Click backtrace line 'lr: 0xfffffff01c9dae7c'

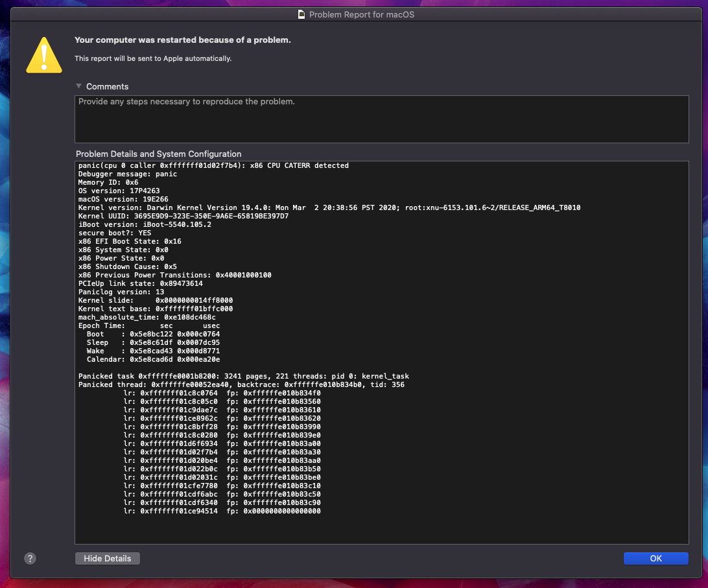tap(222, 410)
